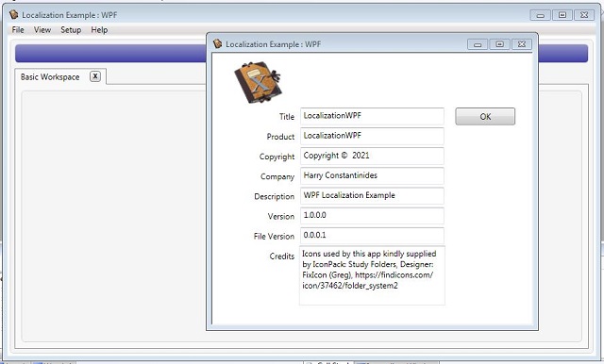This screenshot has width=604, height=364.
Task: Maximize the main Localization Example window
Action: click(x=562, y=15)
